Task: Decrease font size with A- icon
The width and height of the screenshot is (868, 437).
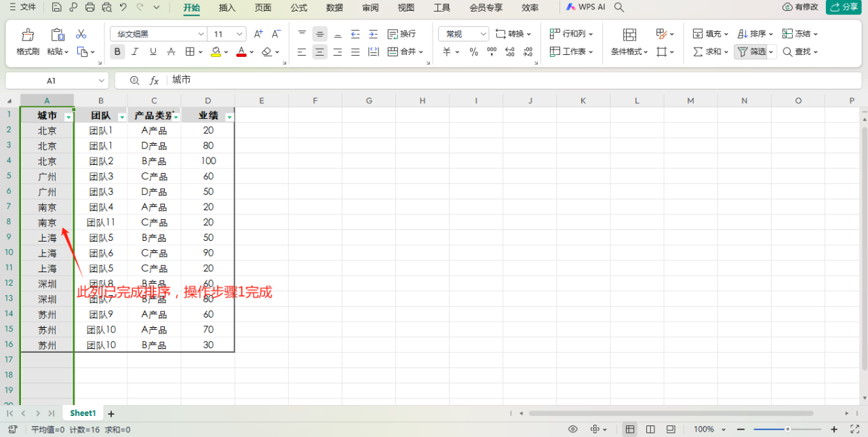Action: (x=276, y=34)
